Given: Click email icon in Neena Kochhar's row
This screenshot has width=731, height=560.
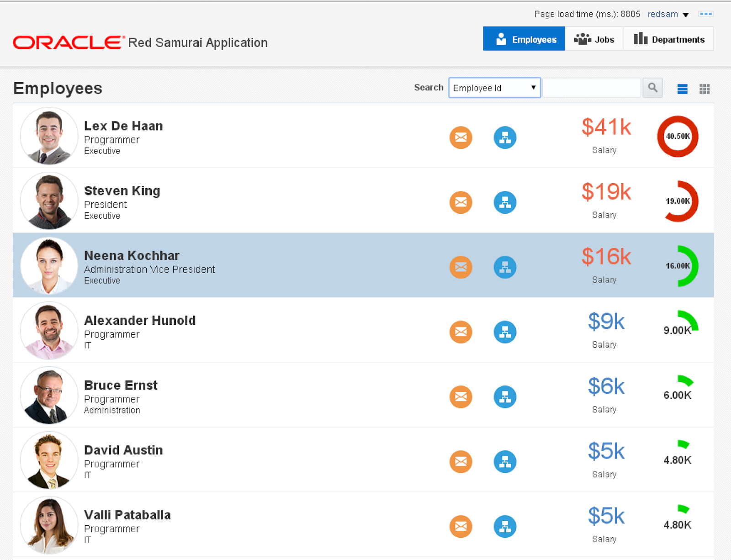Looking at the screenshot, I should pyautogui.click(x=461, y=267).
